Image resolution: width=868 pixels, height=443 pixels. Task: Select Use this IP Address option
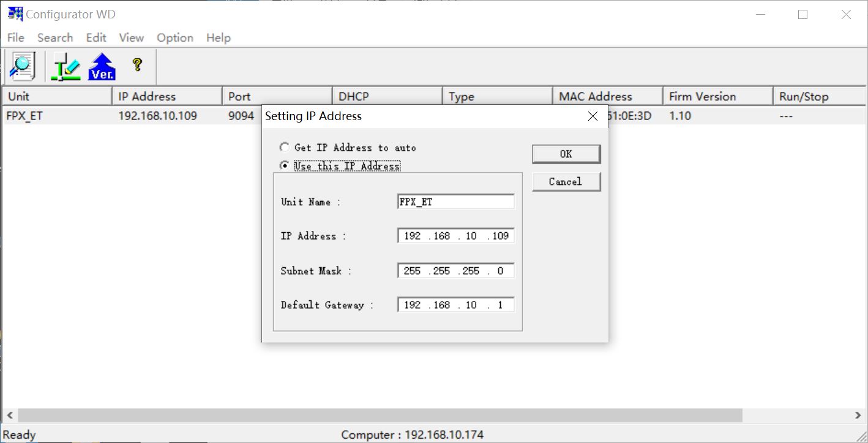[285, 165]
